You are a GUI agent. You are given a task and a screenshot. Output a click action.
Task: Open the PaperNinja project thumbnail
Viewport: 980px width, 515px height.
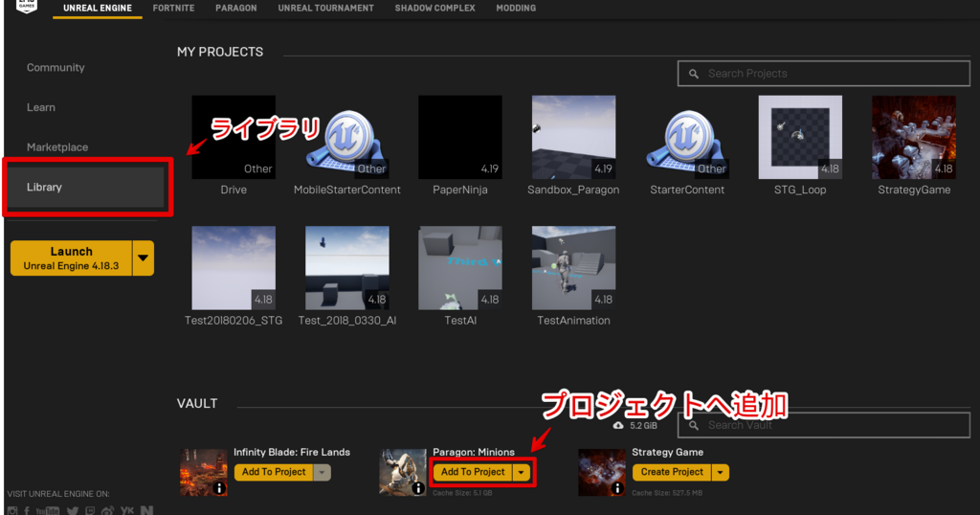pos(460,138)
